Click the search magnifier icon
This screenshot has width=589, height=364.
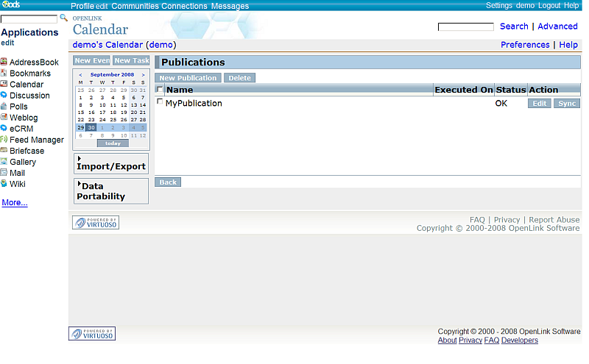coord(63,17)
